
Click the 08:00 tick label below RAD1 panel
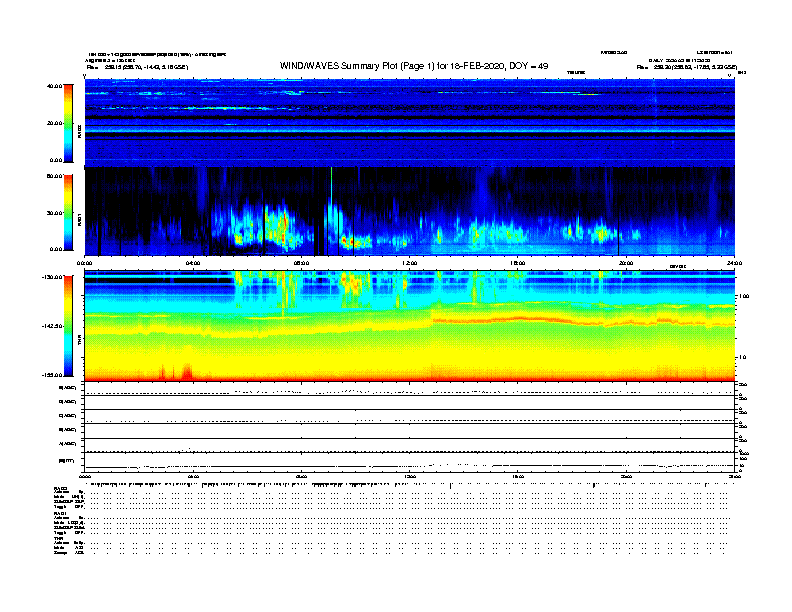[x=301, y=263]
